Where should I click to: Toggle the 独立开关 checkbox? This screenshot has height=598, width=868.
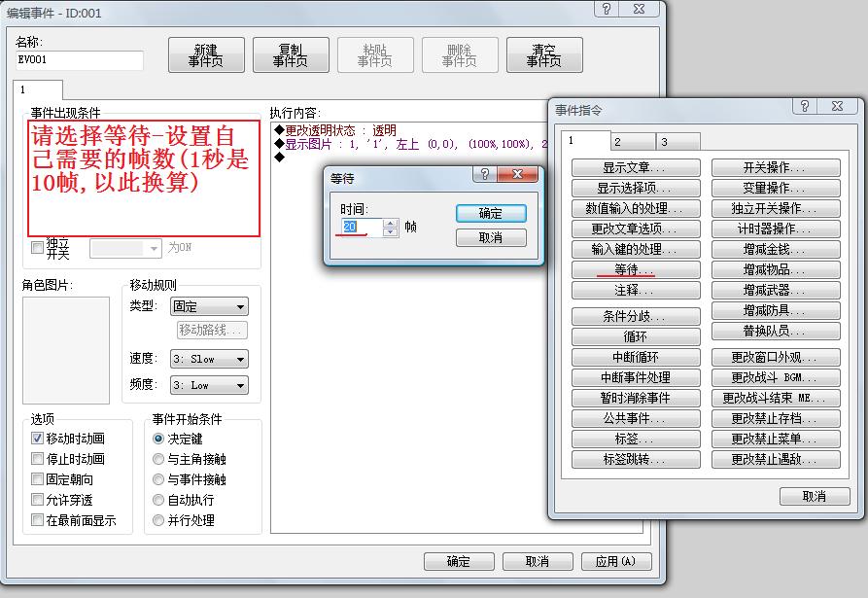[x=37, y=248]
